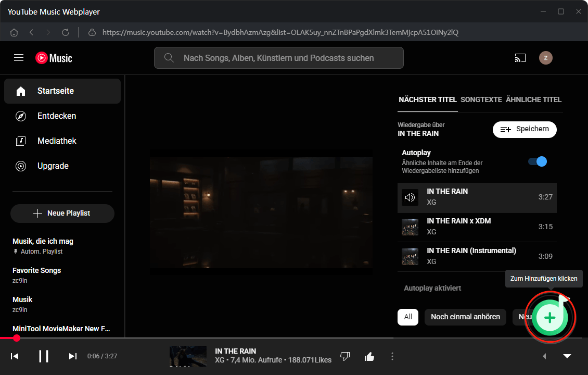588x375 pixels.
Task: Click the green add music plus button
Action: 549,318
